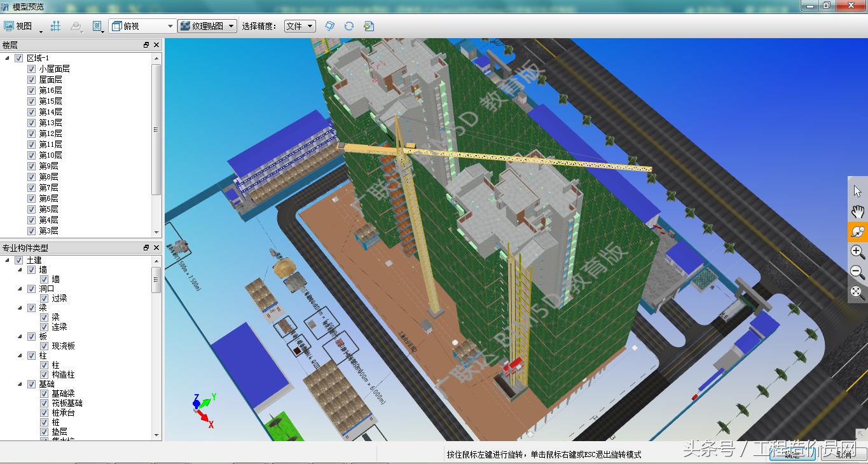Toggle the 第16层 checkbox
The width and height of the screenshot is (868, 464).
(x=31, y=90)
